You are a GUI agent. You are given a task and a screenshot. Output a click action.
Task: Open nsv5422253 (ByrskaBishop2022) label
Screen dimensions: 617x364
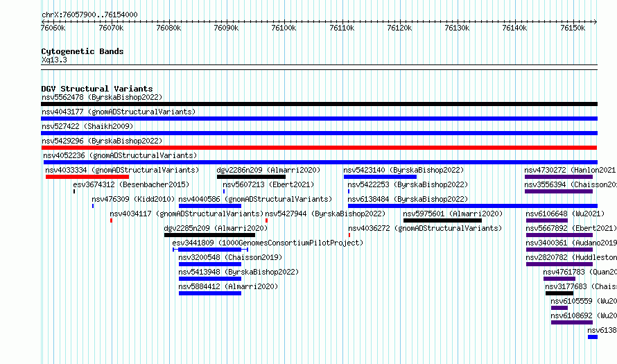click(408, 184)
